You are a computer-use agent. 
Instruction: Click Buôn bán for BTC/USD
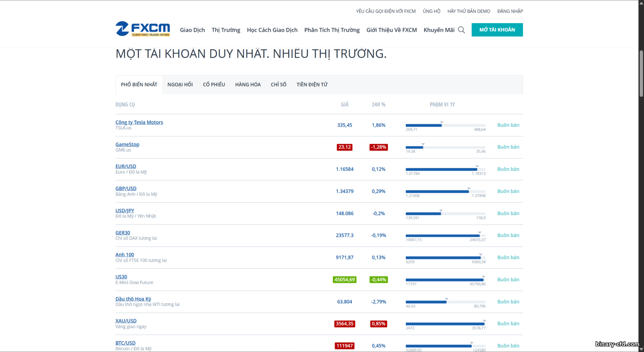pyautogui.click(x=508, y=346)
